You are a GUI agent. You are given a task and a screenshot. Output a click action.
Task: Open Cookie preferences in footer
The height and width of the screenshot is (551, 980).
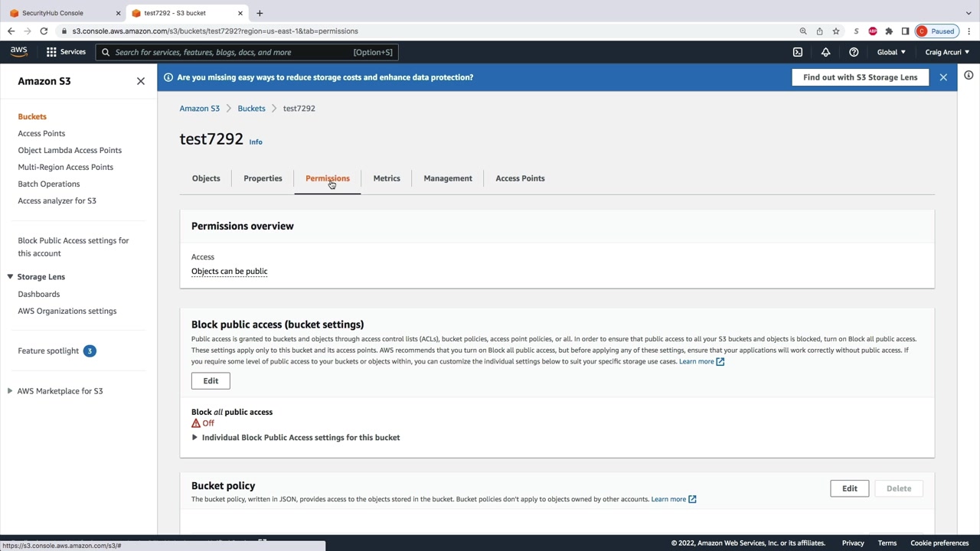pos(939,543)
